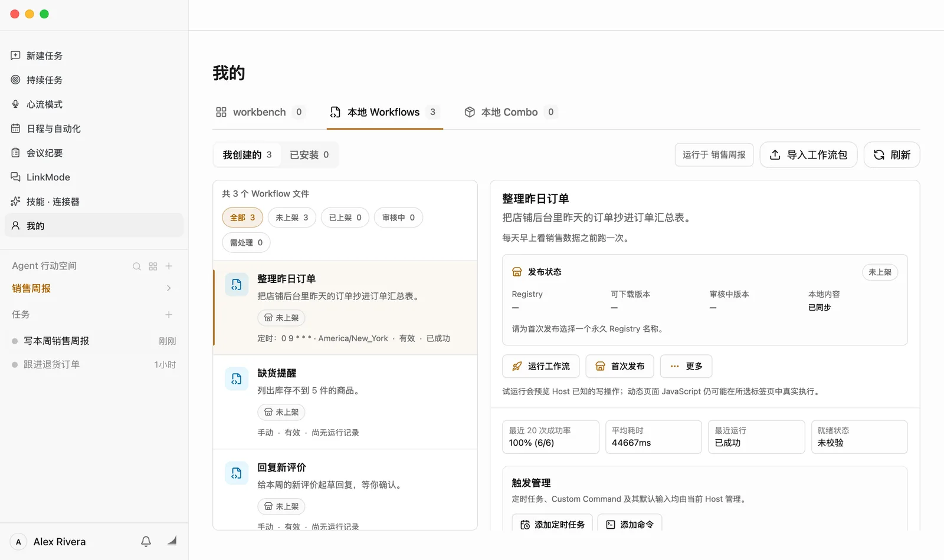Click the signal icon beside the bell
Image resolution: width=944 pixels, height=560 pixels.
pos(172,541)
